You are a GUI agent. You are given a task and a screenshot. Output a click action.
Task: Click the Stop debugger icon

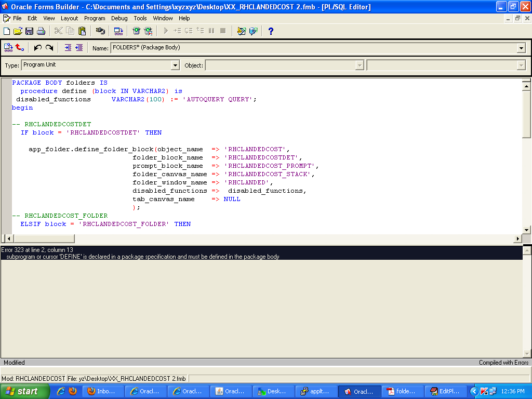(x=223, y=31)
